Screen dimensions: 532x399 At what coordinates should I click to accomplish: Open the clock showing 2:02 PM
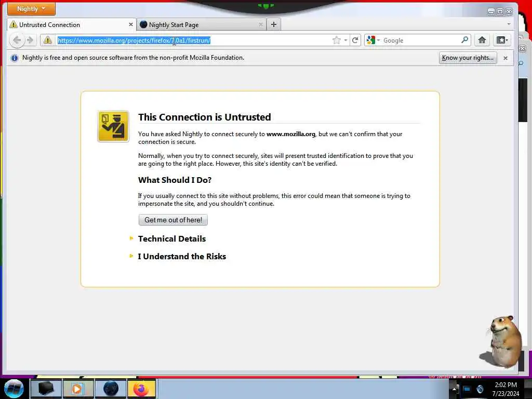506,389
